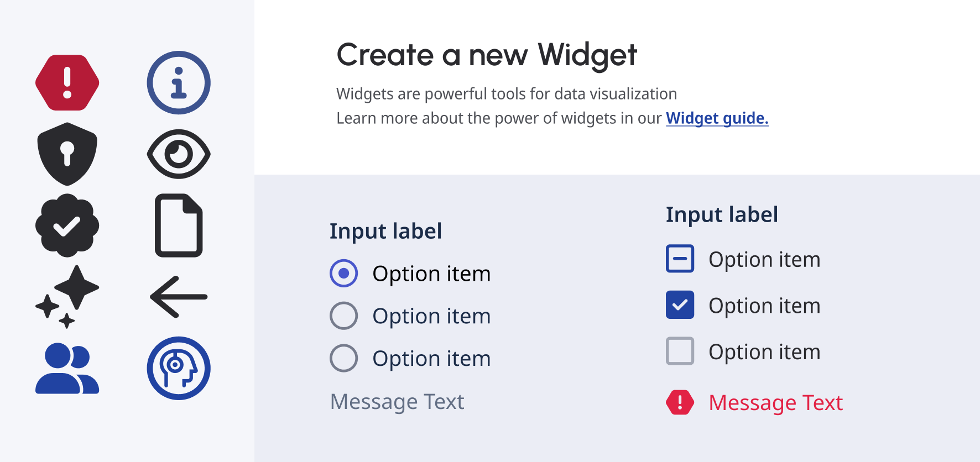Open the Widget guide link
The width and height of the screenshot is (980, 462).
pyautogui.click(x=717, y=118)
